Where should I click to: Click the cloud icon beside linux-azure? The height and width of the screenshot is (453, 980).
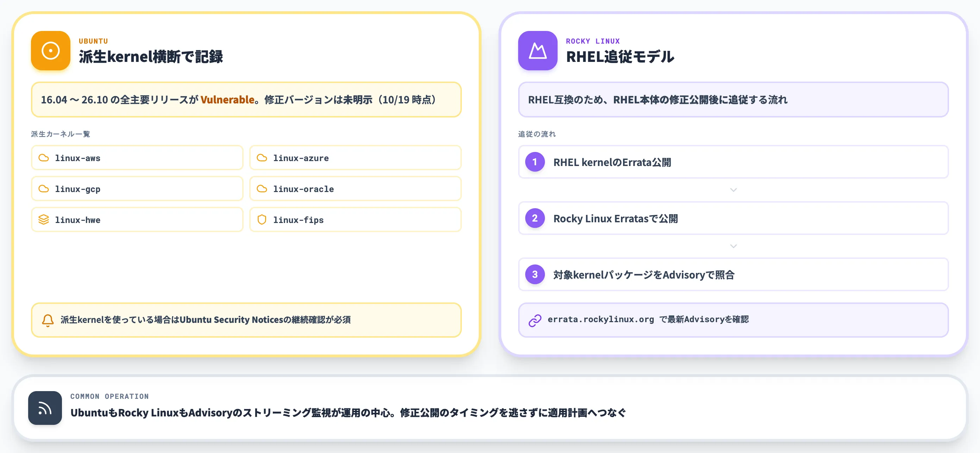coord(262,158)
